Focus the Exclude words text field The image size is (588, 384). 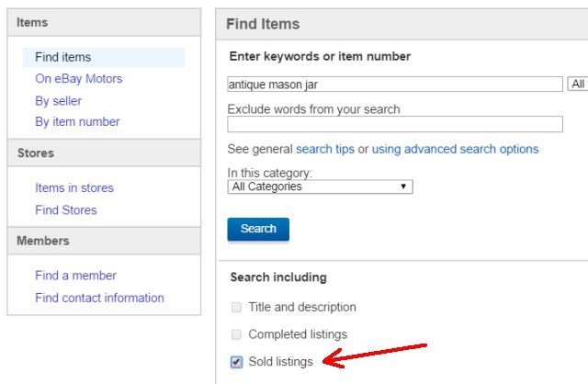[395, 124]
